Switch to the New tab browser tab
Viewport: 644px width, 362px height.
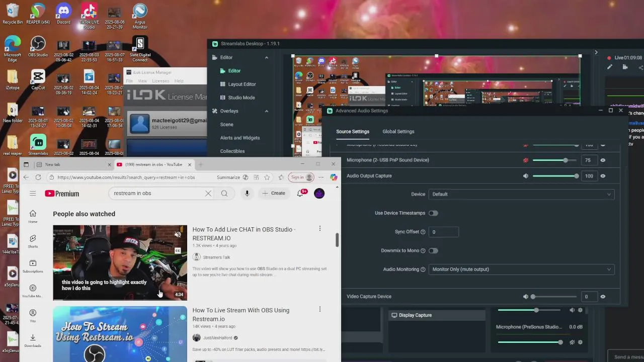(72, 164)
